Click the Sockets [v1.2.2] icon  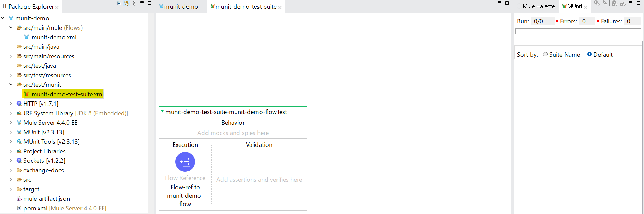pyautogui.click(x=19, y=160)
